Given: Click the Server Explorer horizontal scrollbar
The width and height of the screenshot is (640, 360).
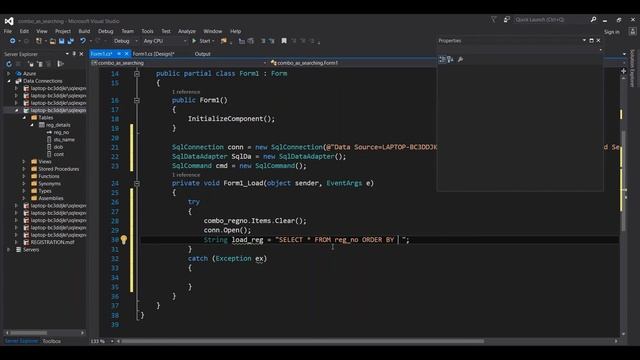Looking at the screenshot, I should [x=29, y=333].
